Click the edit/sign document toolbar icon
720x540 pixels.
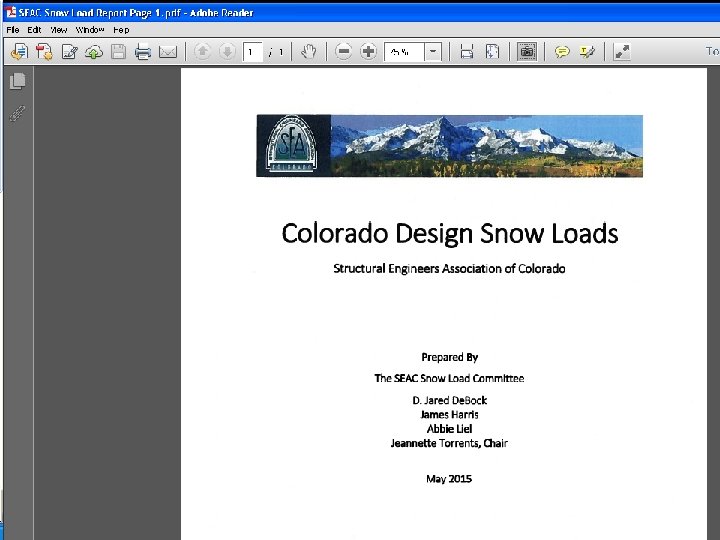(x=69, y=51)
